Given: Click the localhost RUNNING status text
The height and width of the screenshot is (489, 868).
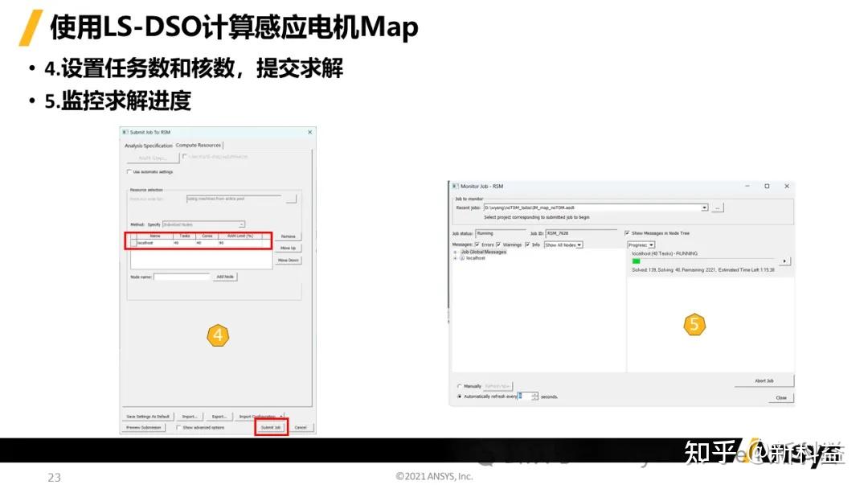Looking at the screenshot, I should [665, 253].
